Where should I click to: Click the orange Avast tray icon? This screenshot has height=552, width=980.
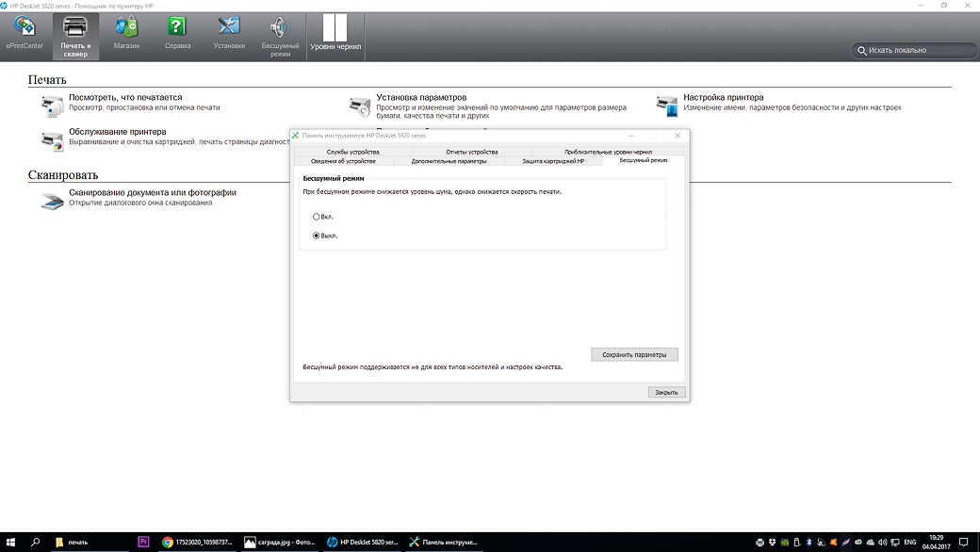834,542
